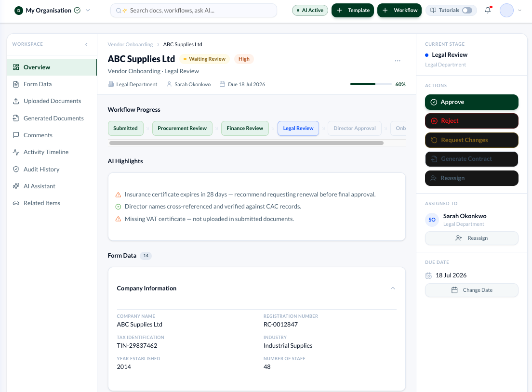Open the Activity Timeline

(52, 152)
